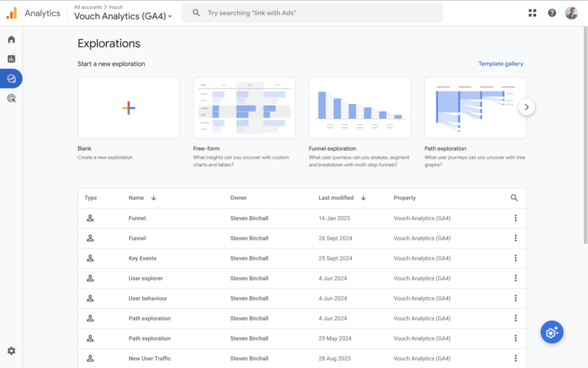Focus the search field "link with Ads"
588x368 pixels.
pyautogui.click(x=312, y=13)
